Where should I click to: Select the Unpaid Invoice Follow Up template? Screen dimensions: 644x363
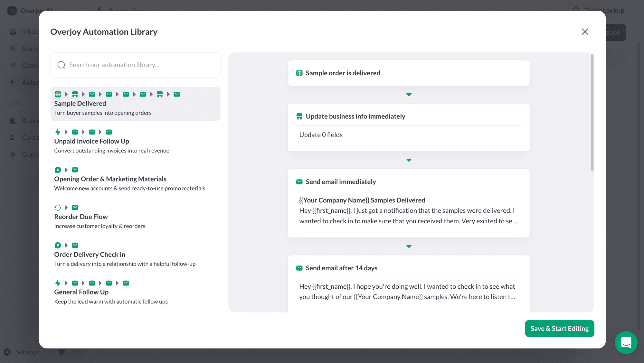[x=135, y=141]
